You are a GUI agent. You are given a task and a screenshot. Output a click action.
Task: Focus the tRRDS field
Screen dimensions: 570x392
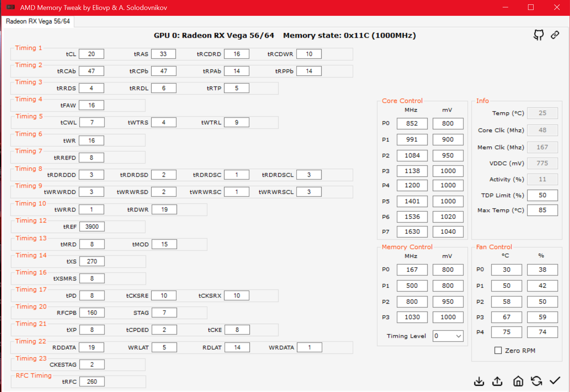[x=91, y=88]
